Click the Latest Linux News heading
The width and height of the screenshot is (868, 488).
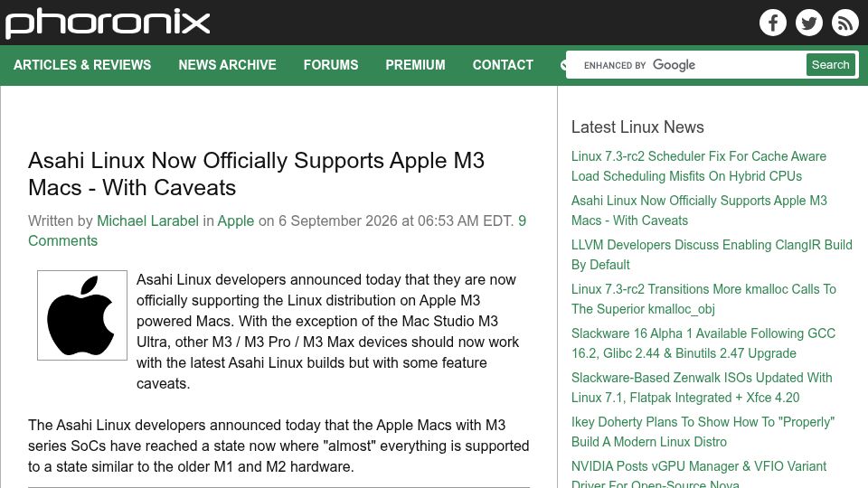click(x=637, y=127)
